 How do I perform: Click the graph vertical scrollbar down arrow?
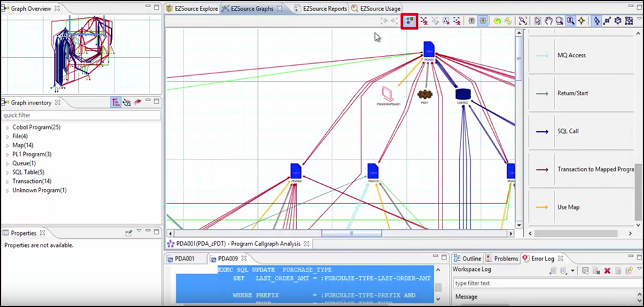pos(518,225)
